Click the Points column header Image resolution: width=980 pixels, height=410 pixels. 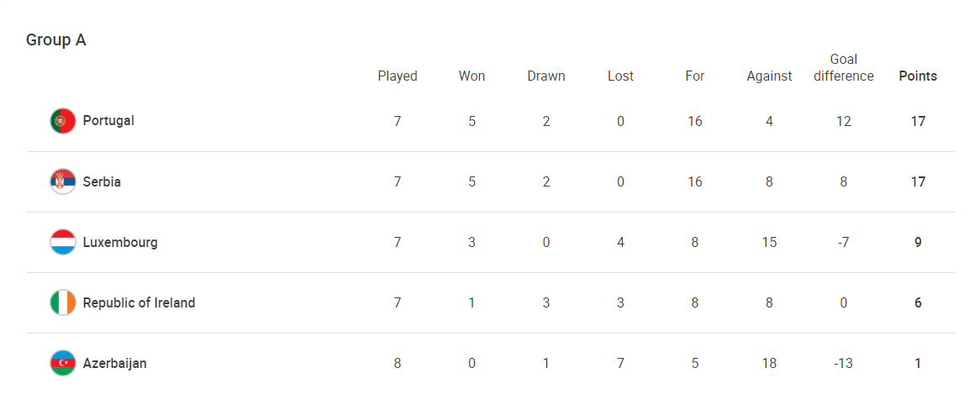pos(918,76)
